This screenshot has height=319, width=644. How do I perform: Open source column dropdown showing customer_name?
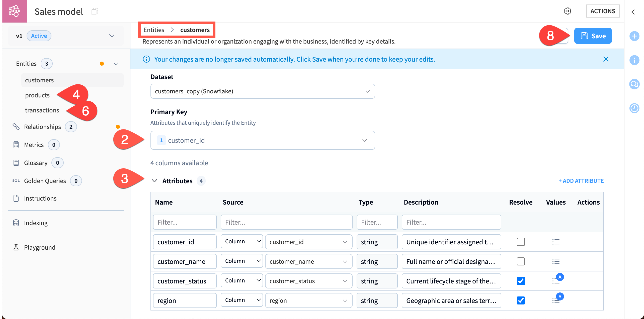pyautogui.click(x=308, y=261)
